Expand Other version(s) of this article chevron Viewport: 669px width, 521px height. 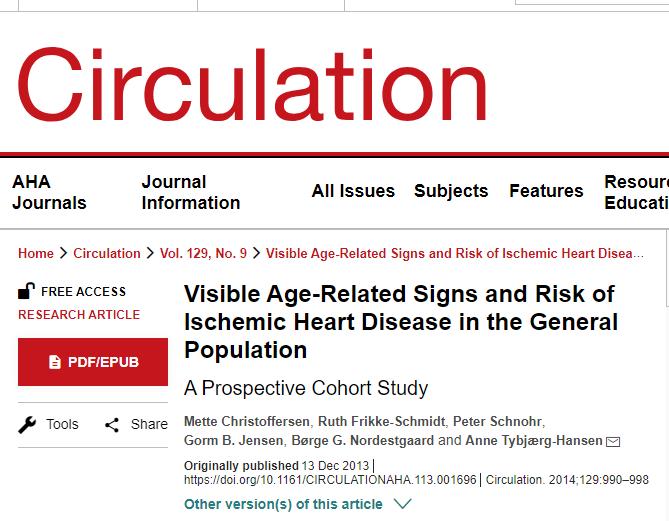pos(402,504)
